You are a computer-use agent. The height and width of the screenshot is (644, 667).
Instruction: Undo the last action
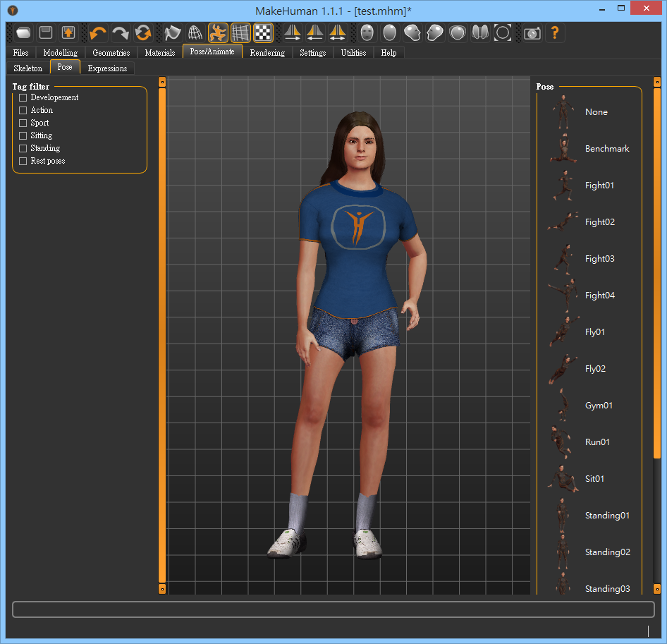pos(97,32)
